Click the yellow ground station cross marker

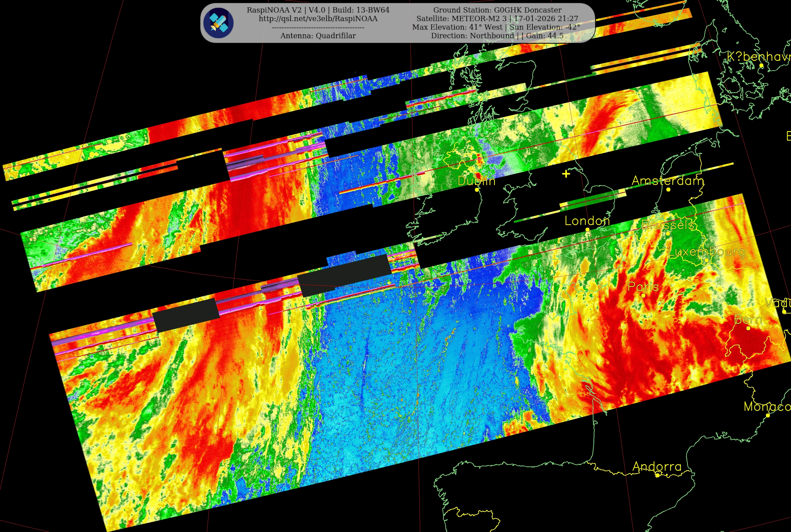pos(566,174)
